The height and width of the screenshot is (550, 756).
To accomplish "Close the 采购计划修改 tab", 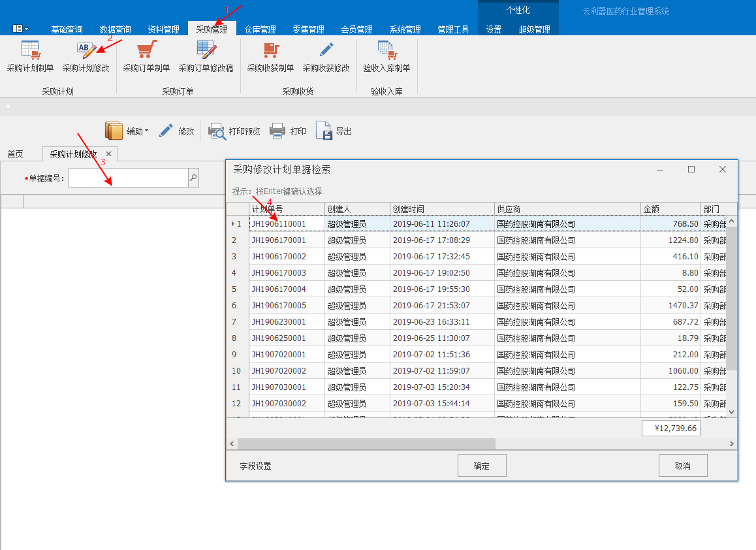I will coord(109,154).
